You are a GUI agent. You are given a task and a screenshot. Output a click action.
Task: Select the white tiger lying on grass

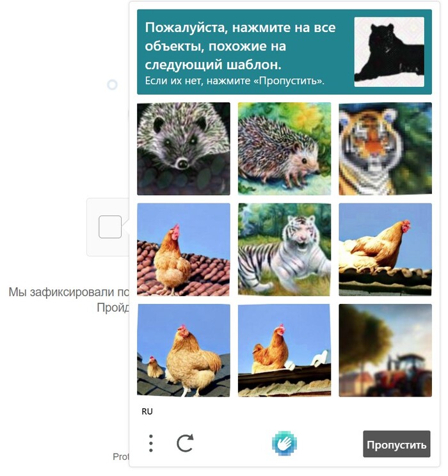click(284, 250)
